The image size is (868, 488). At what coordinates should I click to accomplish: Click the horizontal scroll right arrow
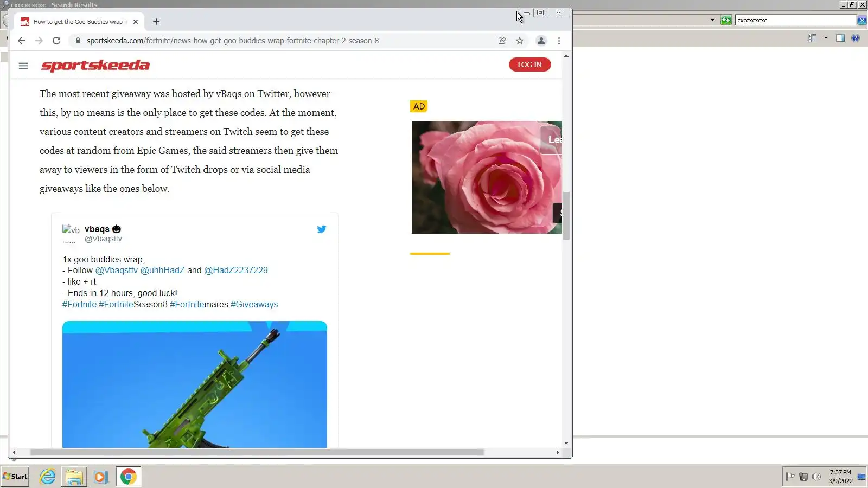[557, 452]
